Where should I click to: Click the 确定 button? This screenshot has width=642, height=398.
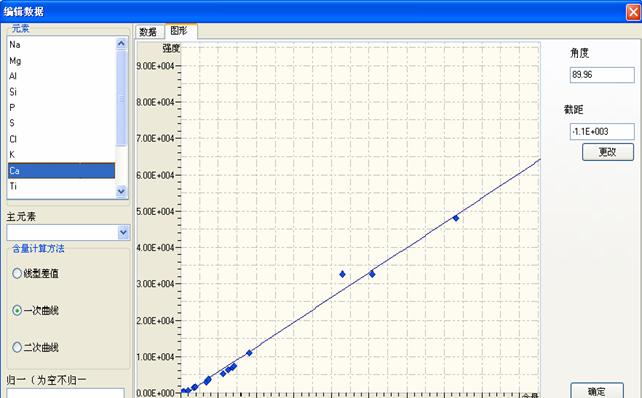[597, 391]
